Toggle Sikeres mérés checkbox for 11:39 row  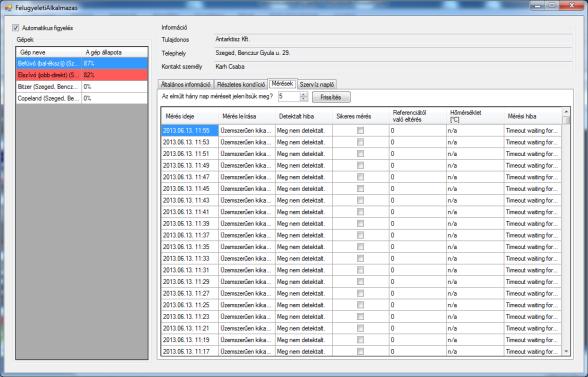click(x=360, y=224)
